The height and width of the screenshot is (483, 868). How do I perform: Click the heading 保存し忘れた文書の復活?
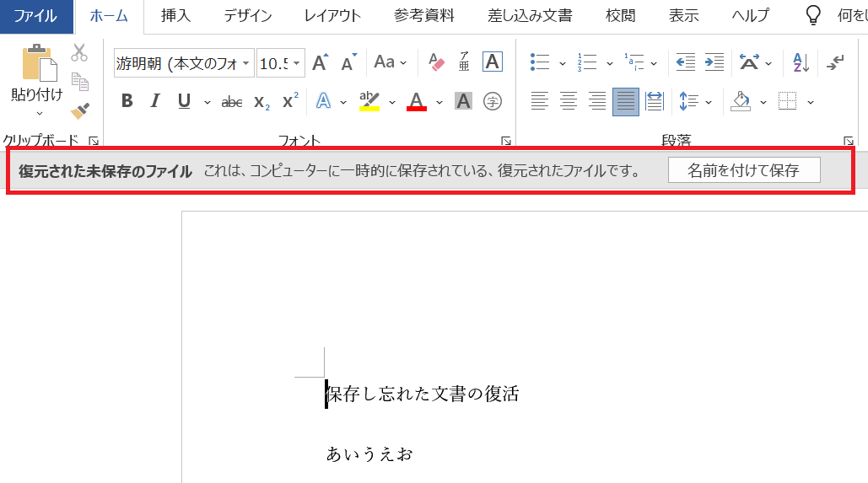pyautogui.click(x=423, y=394)
